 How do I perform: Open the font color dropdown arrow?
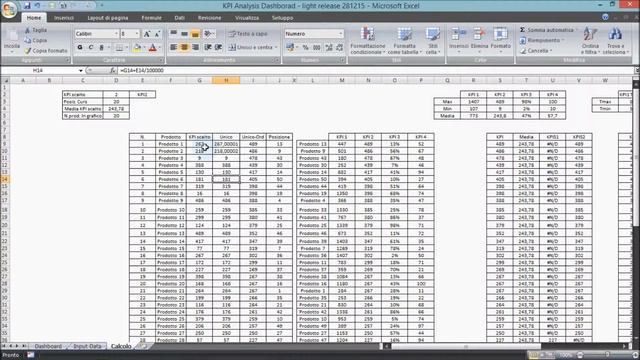(x=160, y=48)
